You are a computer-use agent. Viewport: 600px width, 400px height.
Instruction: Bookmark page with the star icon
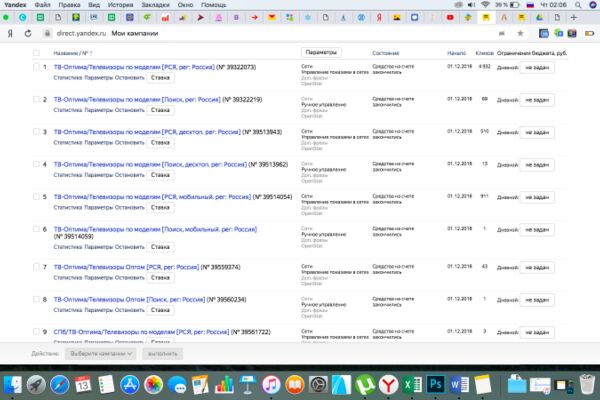[520, 33]
